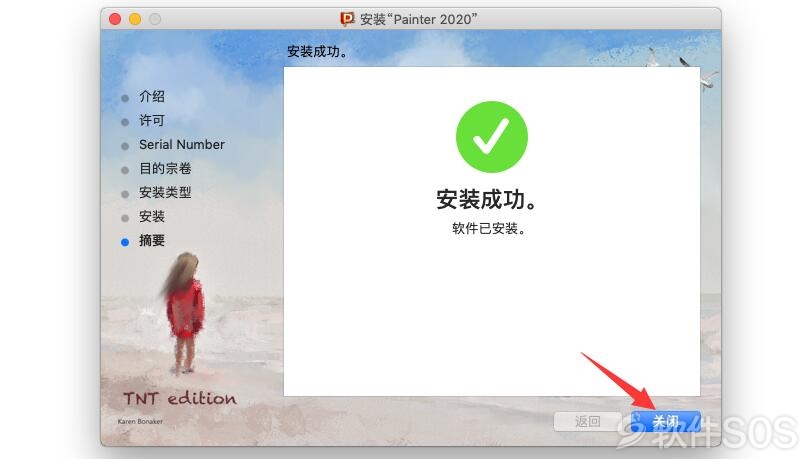This screenshot has width=811, height=459.
Task: Click the gray bullet beside 介绍
Action: point(125,98)
